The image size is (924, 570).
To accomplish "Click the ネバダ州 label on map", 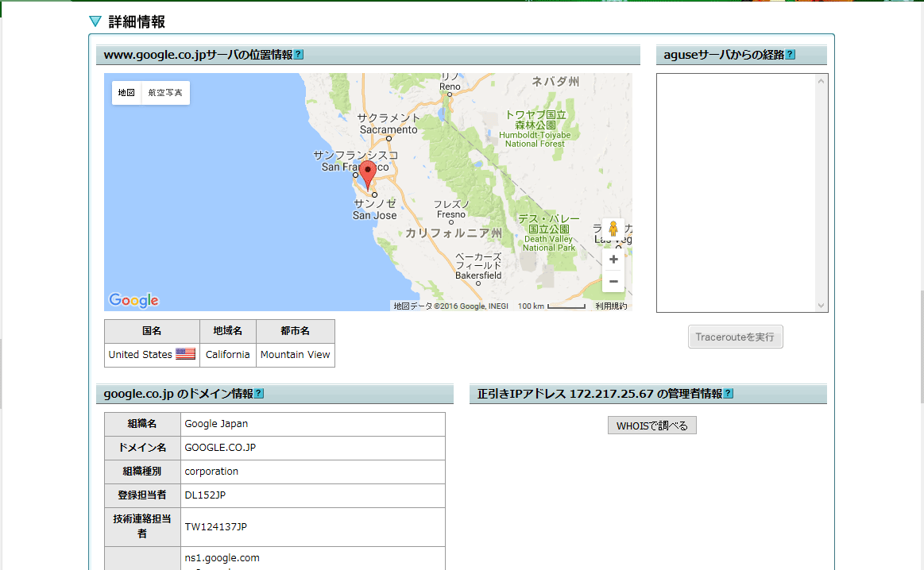I will [x=555, y=81].
